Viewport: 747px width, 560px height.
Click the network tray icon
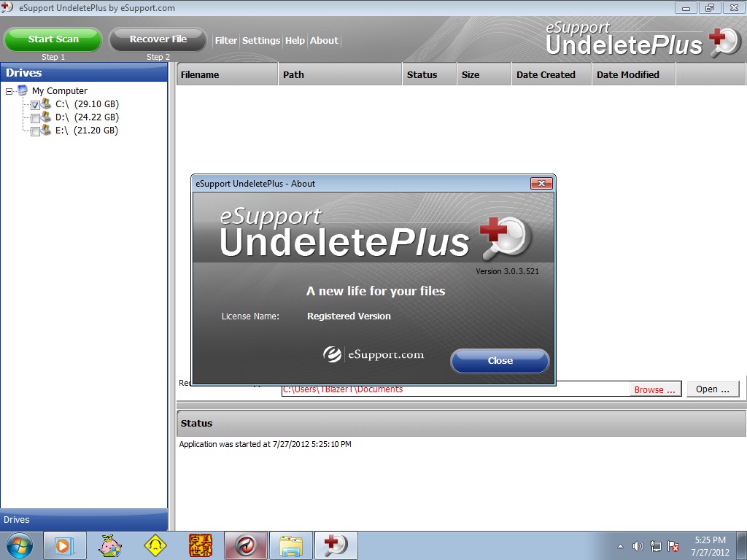[x=656, y=546]
